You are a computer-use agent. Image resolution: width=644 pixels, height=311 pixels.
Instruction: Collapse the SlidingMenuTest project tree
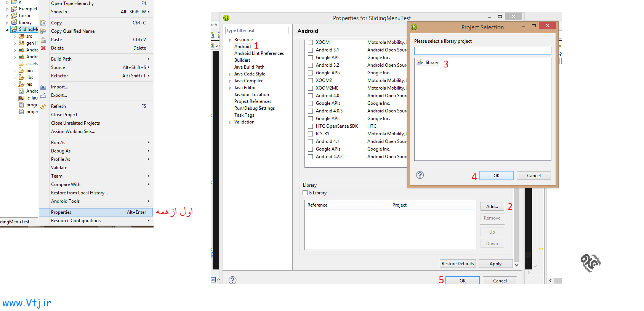point(7,29)
